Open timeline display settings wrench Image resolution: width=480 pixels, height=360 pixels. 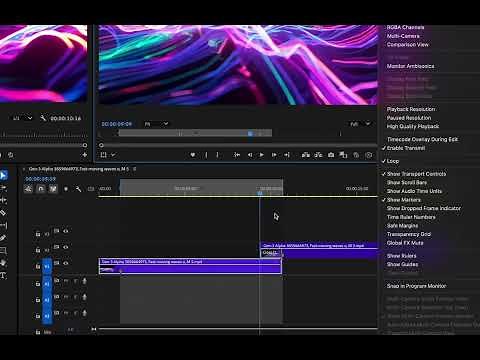tap(78, 189)
